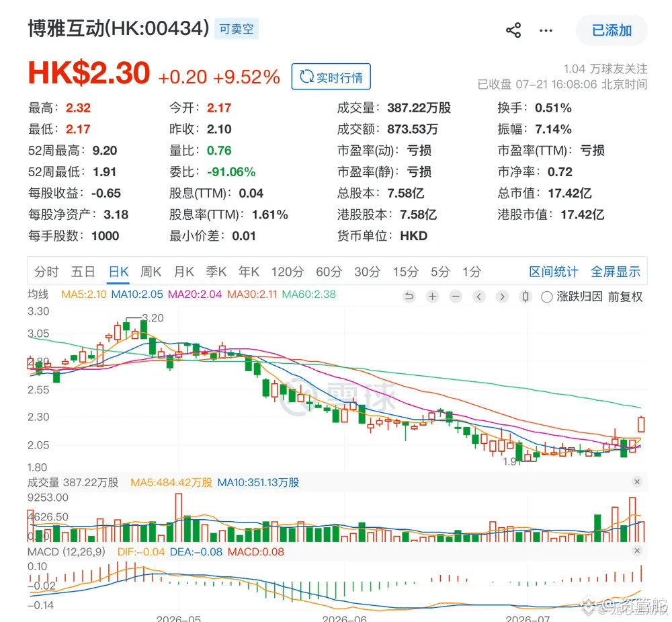The width and height of the screenshot is (672, 622).
Task: Click the 52周最高 9.20 value
Action: pyautogui.click(x=105, y=151)
